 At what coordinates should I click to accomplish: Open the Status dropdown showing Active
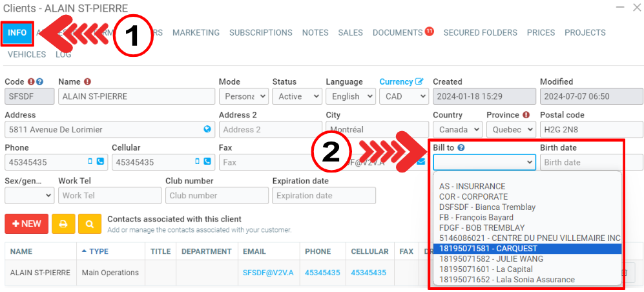296,96
